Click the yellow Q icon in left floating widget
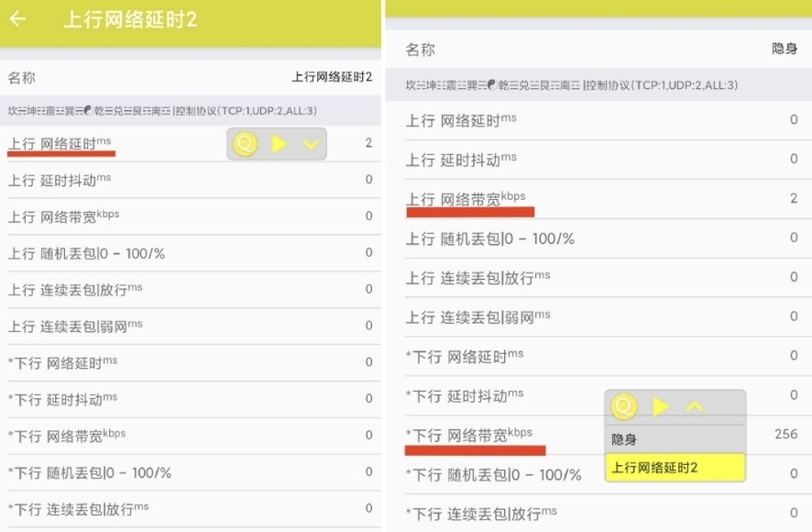812x532 pixels. click(246, 144)
